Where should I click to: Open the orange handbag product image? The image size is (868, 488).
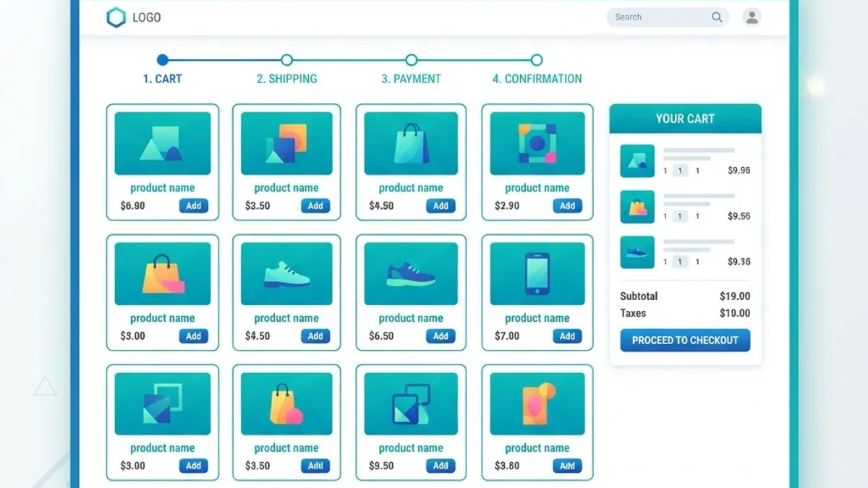tap(163, 273)
